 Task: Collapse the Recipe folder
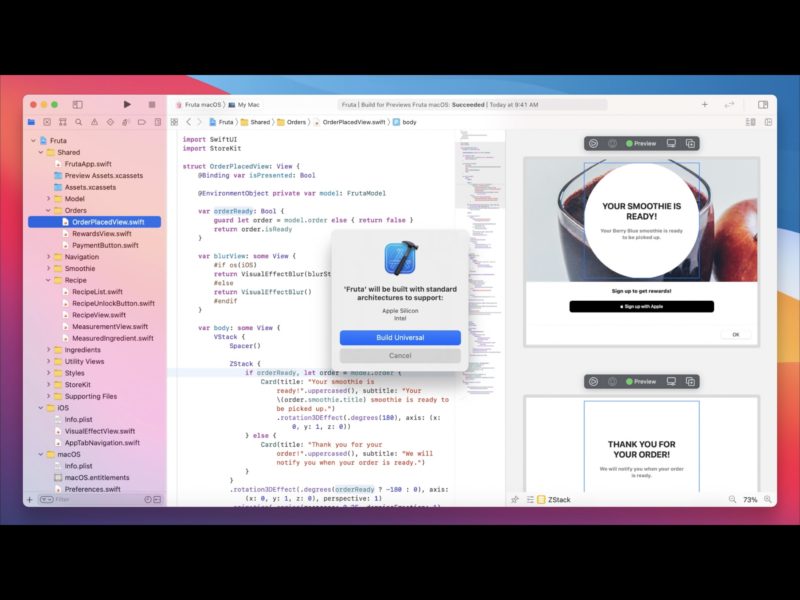(49, 280)
